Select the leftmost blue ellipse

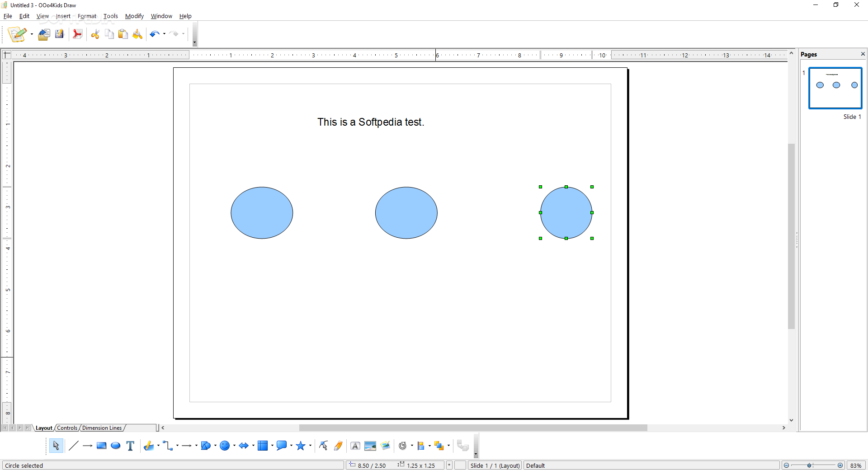[262, 213]
